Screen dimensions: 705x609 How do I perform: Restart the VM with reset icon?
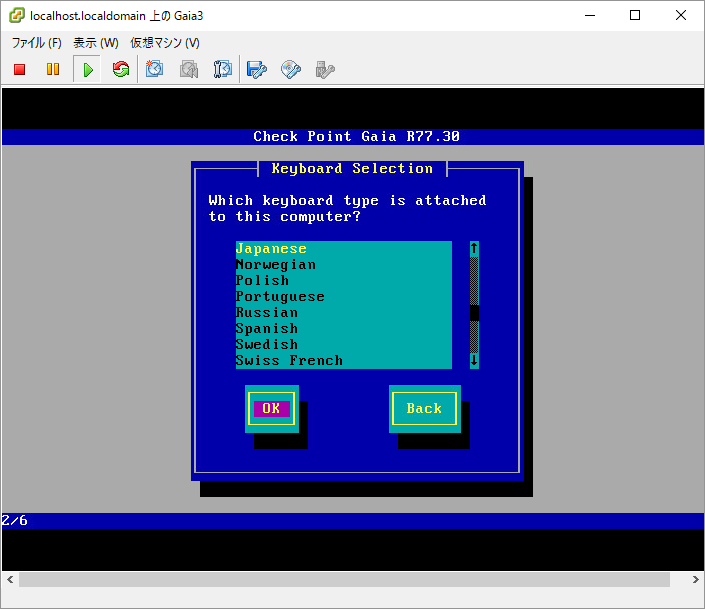point(120,69)
